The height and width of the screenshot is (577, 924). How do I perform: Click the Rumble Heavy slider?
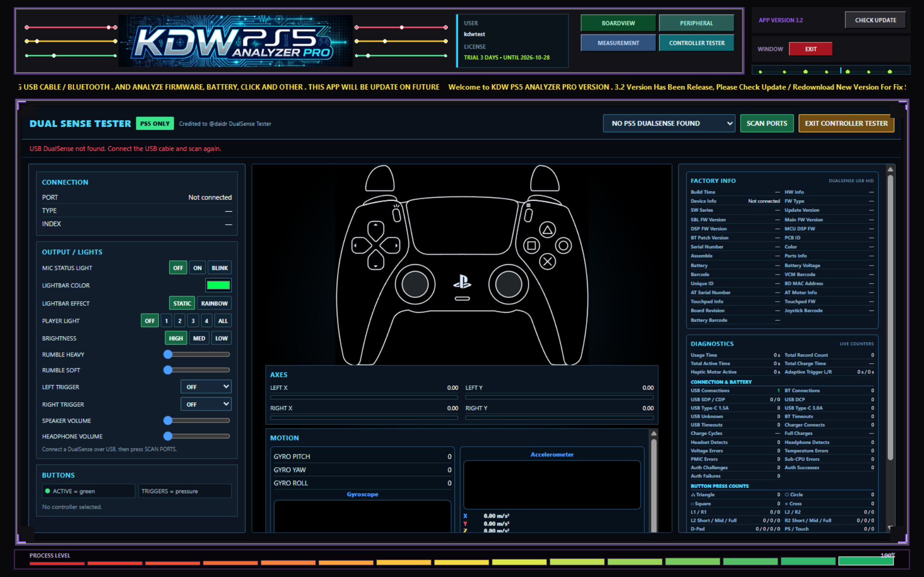[x=197, y=355]
